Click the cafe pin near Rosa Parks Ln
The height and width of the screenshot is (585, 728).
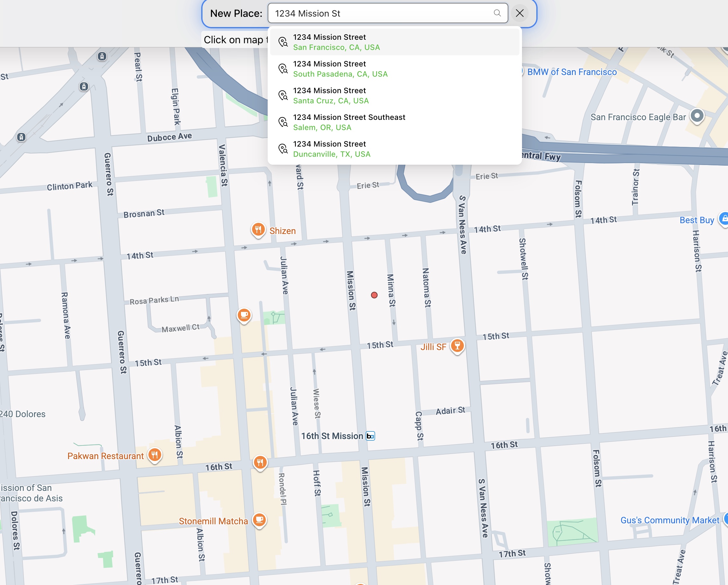point(244,315)
